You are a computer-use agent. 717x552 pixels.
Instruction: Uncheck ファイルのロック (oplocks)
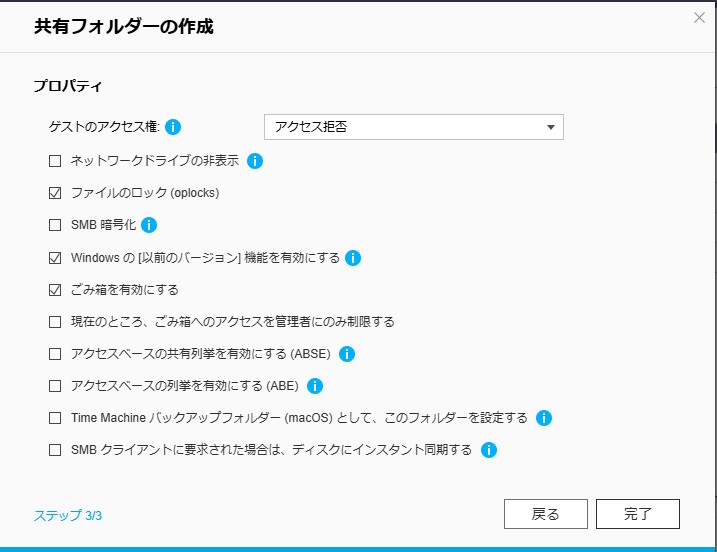click(x=55, y=193)
